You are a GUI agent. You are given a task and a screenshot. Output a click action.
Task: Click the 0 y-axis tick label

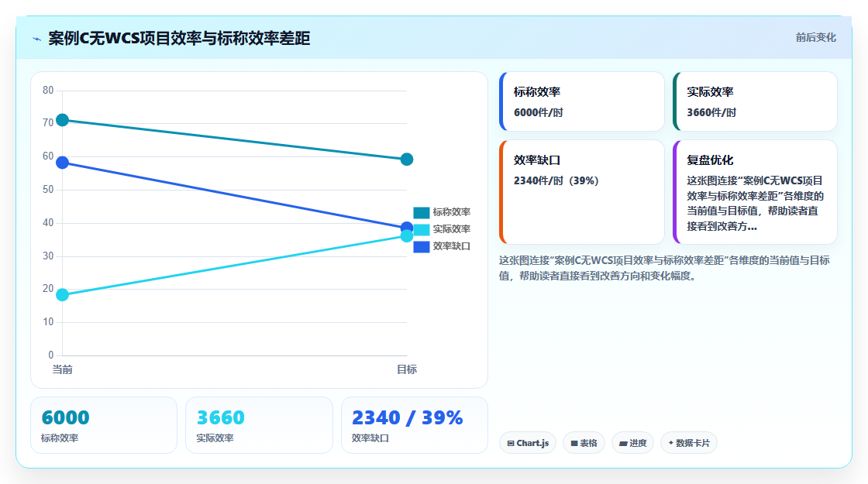point(51,355)
